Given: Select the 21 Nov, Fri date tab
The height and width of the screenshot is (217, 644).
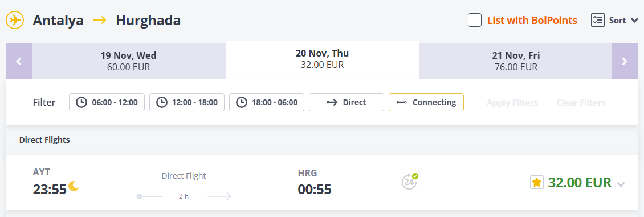Looking at the screenshot, I should pyautogui.click(x=516, y=61).
